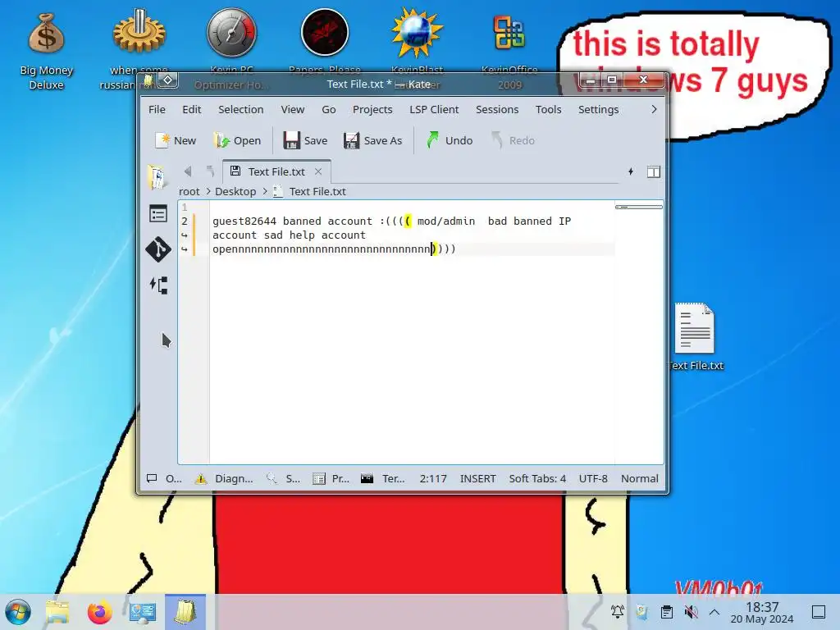Click the document minimap scrollbar
840x630 pixels.
tap(638, 207)
